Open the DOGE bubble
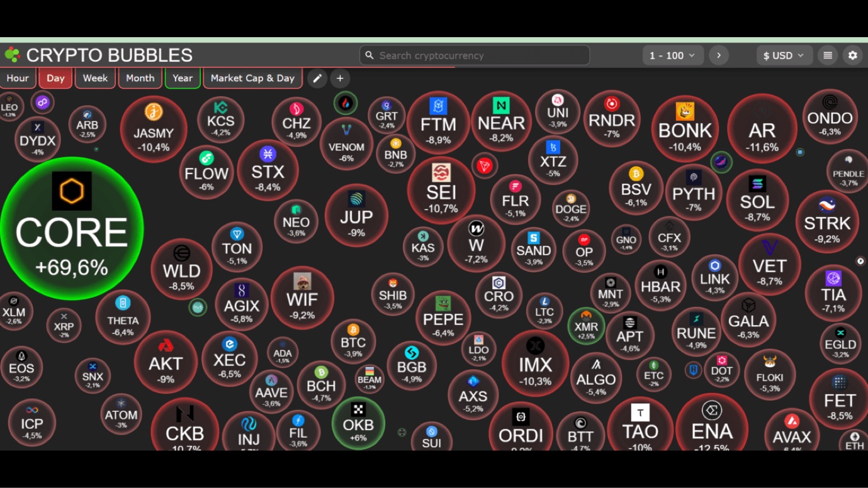The image size is (868, 488). click(571, 209)
